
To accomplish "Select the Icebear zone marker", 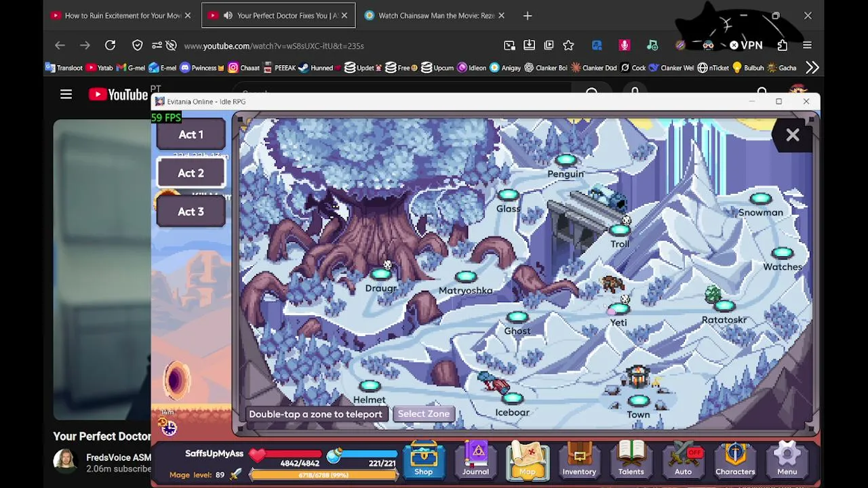I will 513,399.
